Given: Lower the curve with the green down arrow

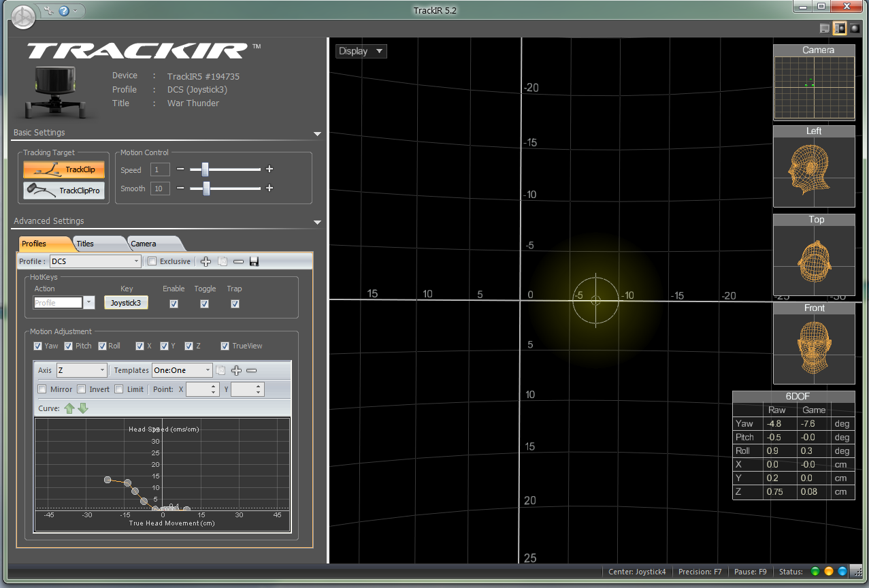Looking at the screenshot, I should pyautogui.click(x=83, y=408).
